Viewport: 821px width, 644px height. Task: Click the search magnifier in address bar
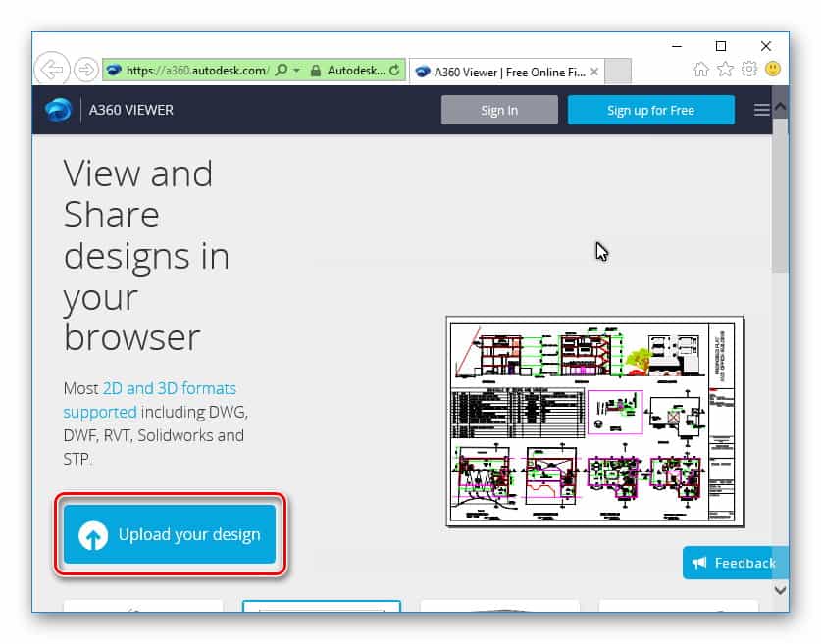pyautogui.click(x=282, y=71)
